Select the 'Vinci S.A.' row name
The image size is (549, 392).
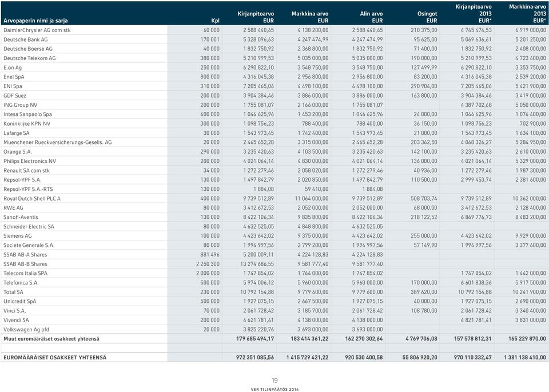15,311
